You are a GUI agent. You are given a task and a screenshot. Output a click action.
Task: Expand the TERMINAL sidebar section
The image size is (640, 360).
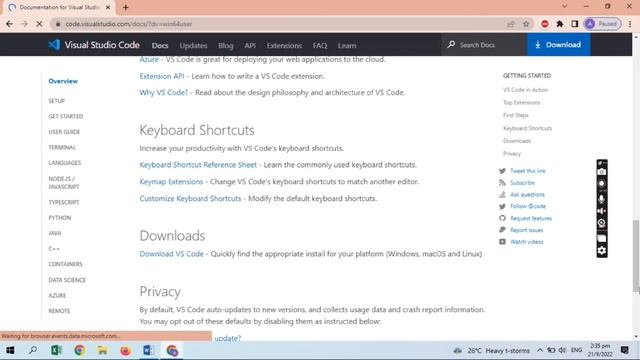(x=62, y=147)
